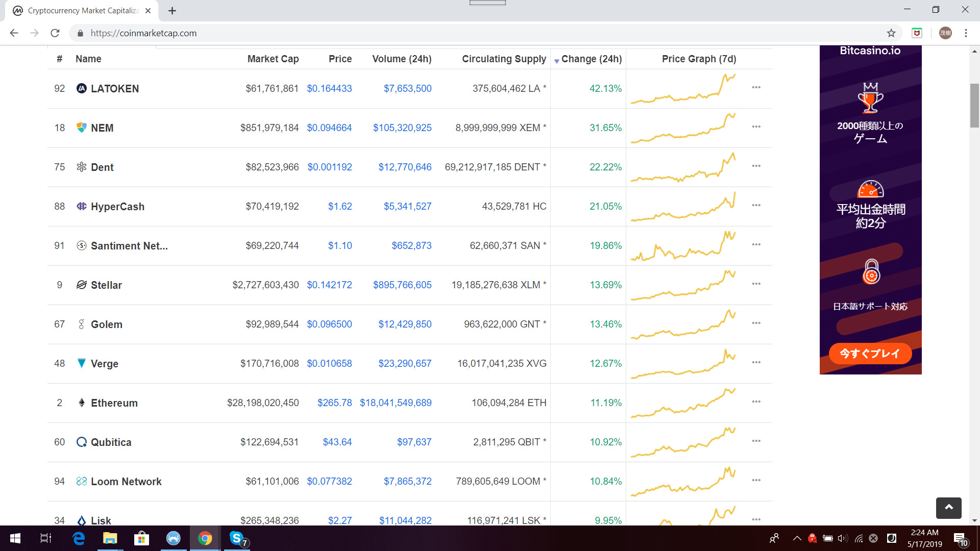Viewport: 980px width, 551px height.
Task: Go back to the previous page
Action: click(x=14, y=33)
